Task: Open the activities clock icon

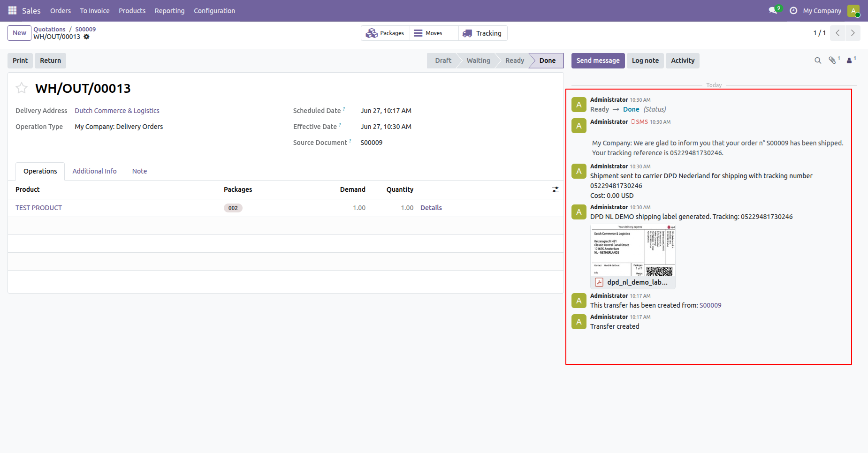Action: [x=793, y=10]
